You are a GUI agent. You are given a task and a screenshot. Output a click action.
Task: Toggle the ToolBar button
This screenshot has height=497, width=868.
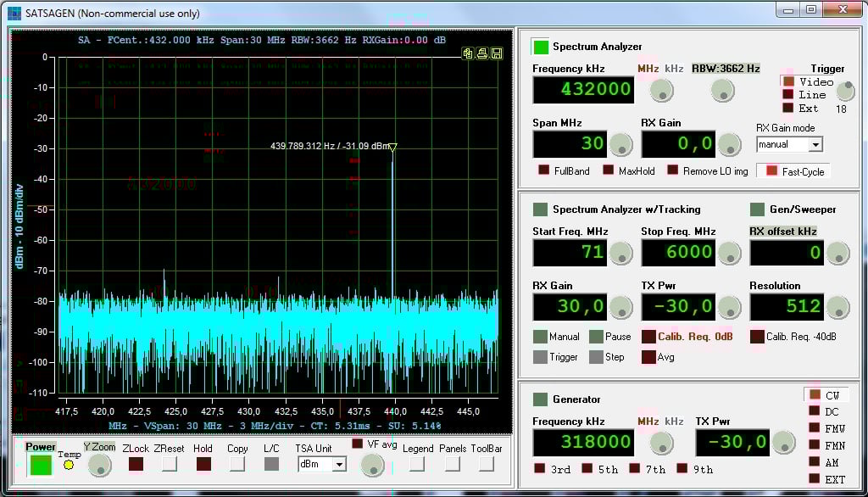pos(487,464)
